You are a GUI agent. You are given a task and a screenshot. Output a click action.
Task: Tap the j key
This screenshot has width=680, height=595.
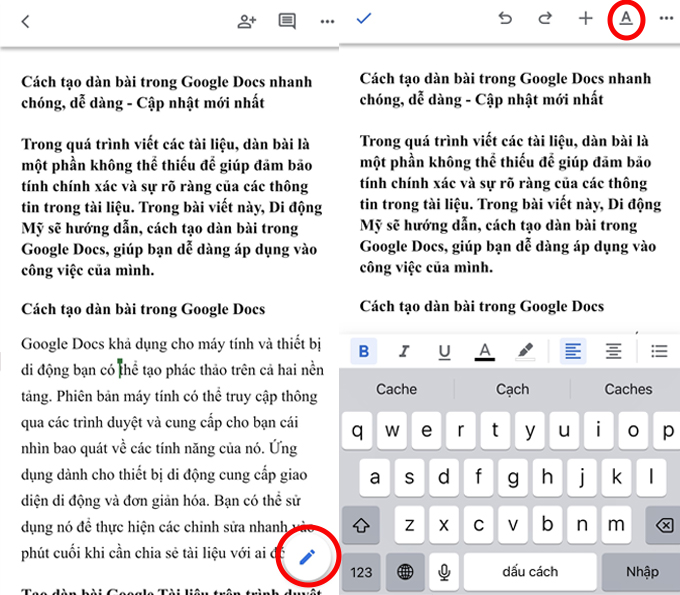point(582,477)
